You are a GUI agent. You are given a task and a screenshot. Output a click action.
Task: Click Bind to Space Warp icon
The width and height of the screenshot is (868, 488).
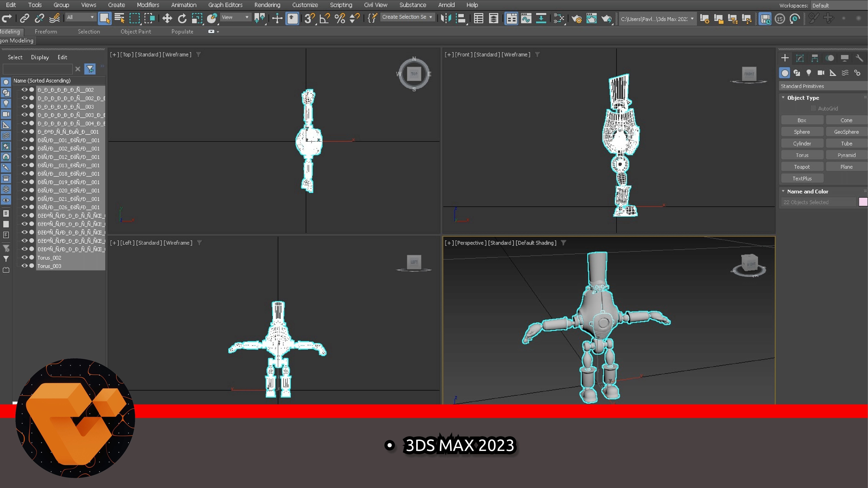pos(54,18)
